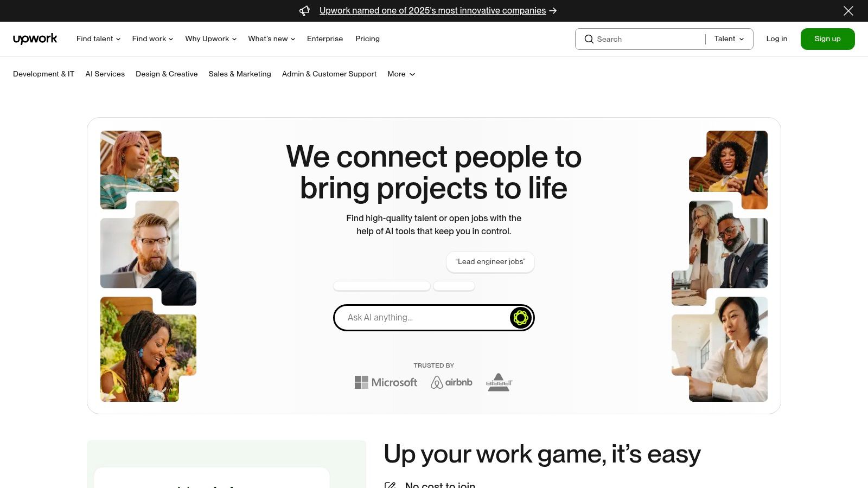The image size is (868, 488).
Task: Open the most innovative companies announcement link
Action: pyautogui.click(x=432, y=11)
